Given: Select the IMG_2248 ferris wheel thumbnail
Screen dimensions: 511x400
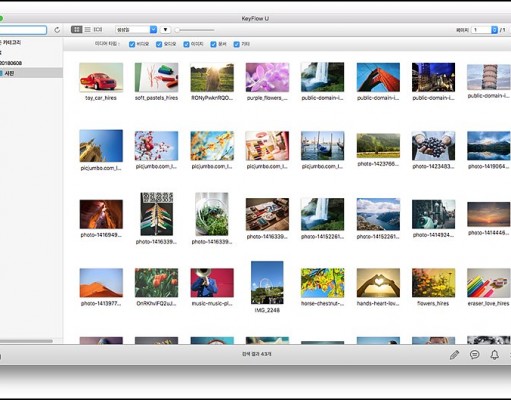Looking at the screenshot, I should click(x=267, y=282).
